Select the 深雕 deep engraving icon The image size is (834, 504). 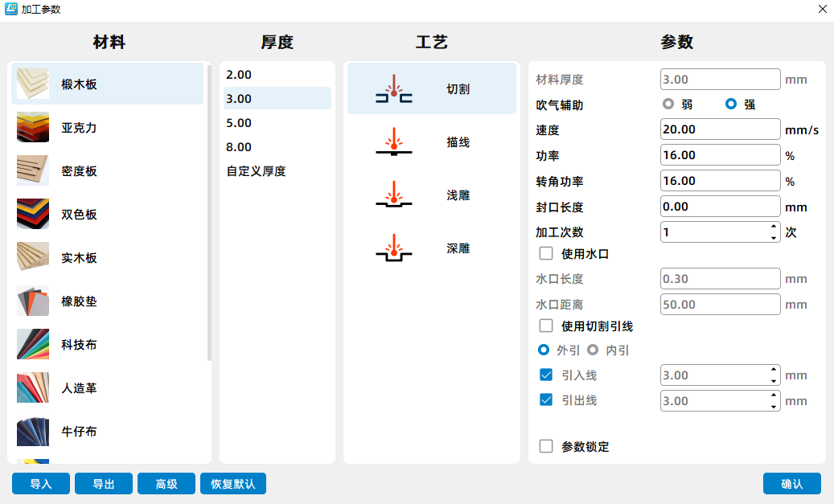coord(393,248)
